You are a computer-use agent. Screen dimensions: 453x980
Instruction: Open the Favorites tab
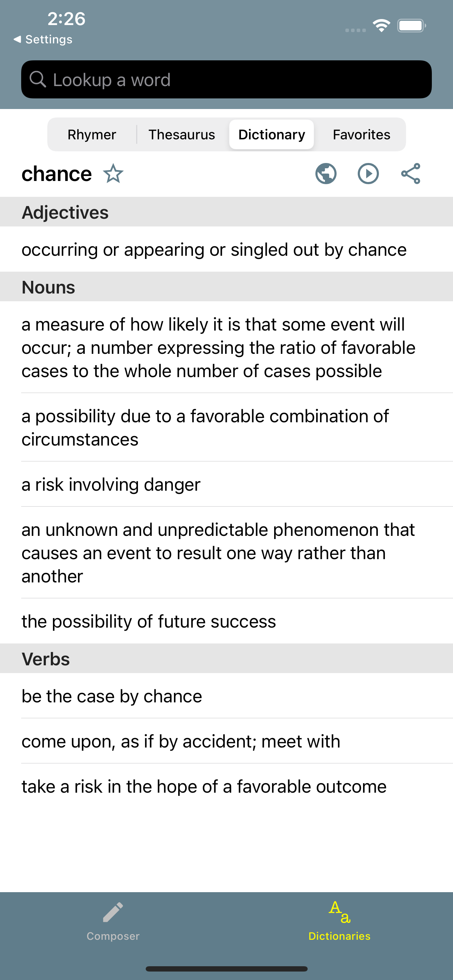361,135
